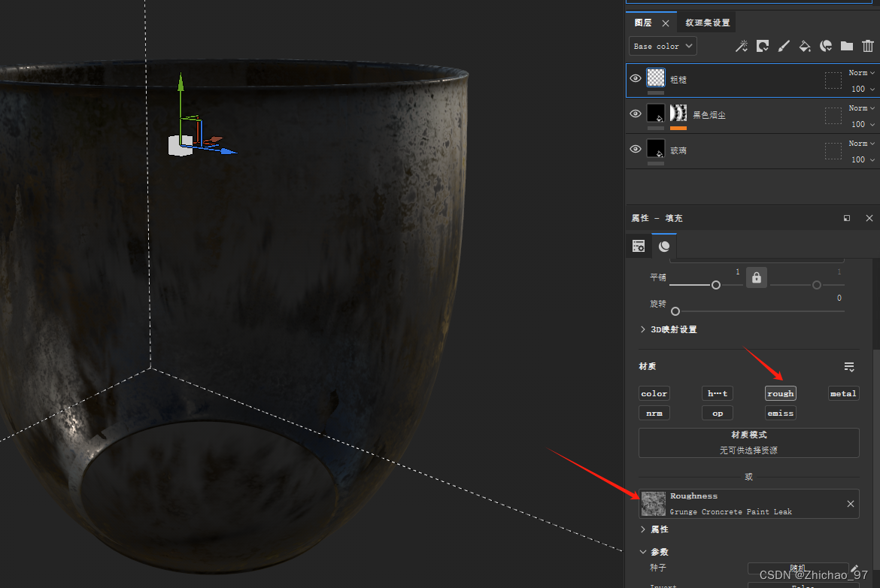Toggle the op opacity channel button

point(718,413)
